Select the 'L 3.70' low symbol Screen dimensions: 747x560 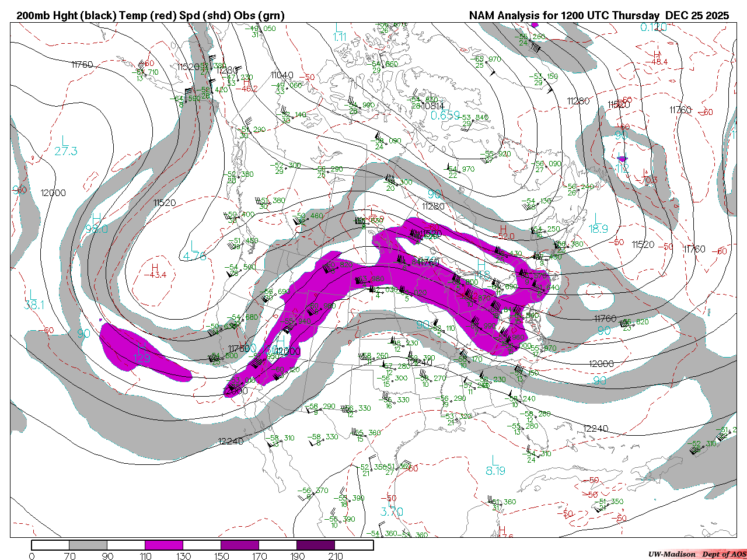pos(392,506)
